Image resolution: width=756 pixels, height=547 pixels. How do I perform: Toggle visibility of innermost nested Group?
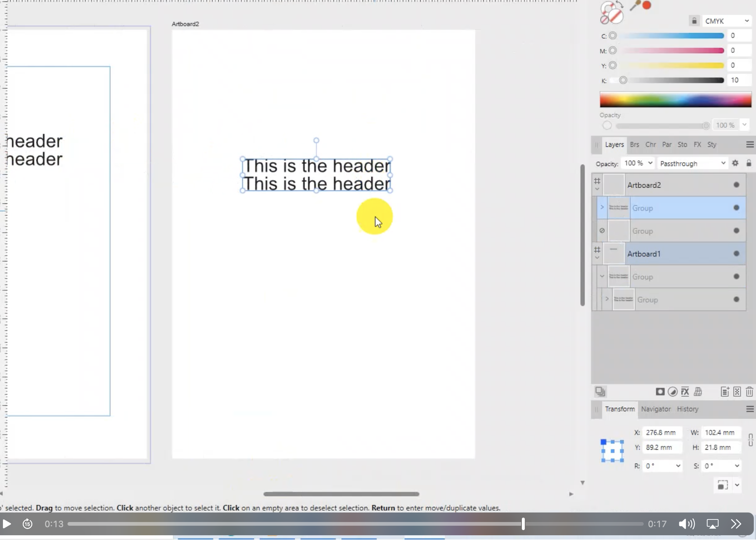(736, 300)
